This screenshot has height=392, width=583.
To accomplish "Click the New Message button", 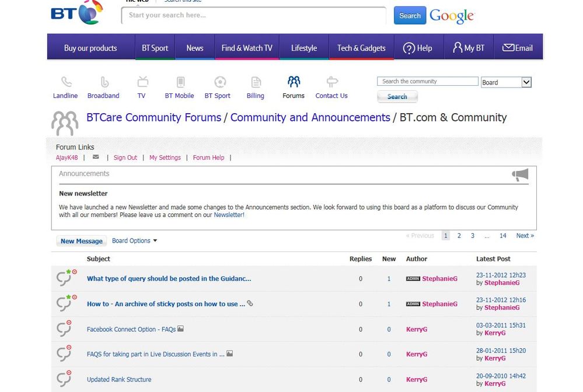I will pyautogui.click(x=82, y=241).
